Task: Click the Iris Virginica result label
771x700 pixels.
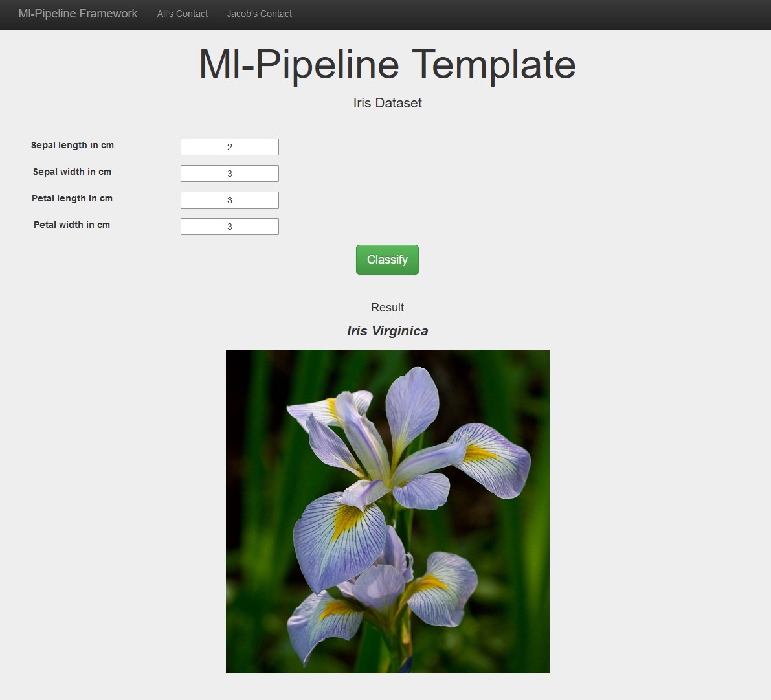Action: click(387, 331)
